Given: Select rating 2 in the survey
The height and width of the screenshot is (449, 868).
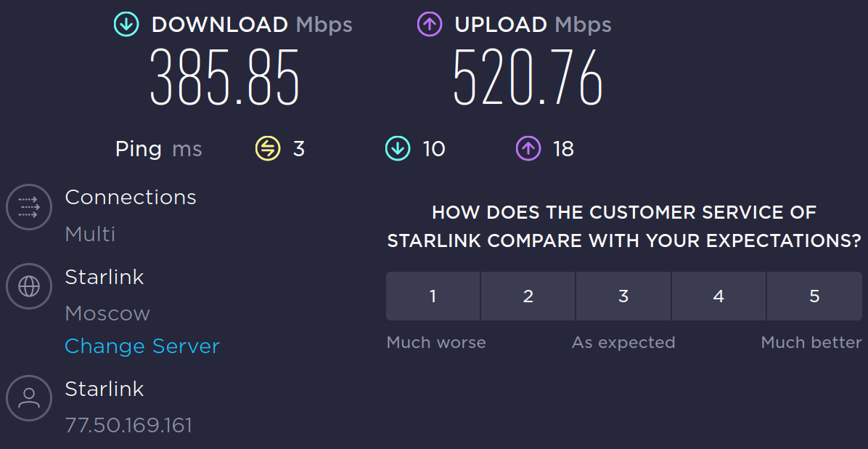Looking at the screenshot, I should click(x=528, y=296).
